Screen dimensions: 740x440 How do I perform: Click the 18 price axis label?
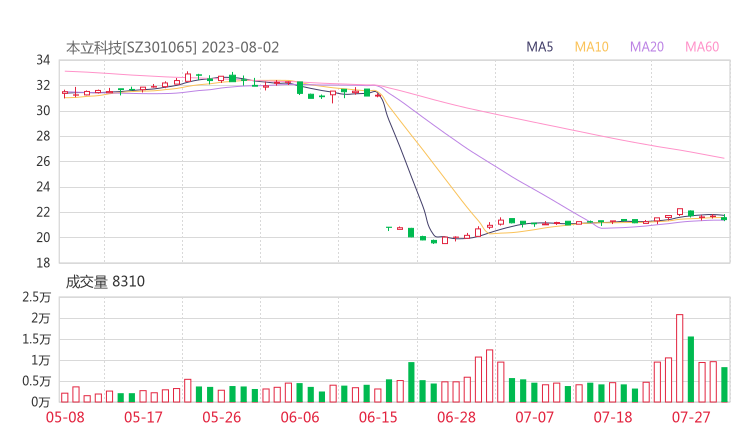43,263
